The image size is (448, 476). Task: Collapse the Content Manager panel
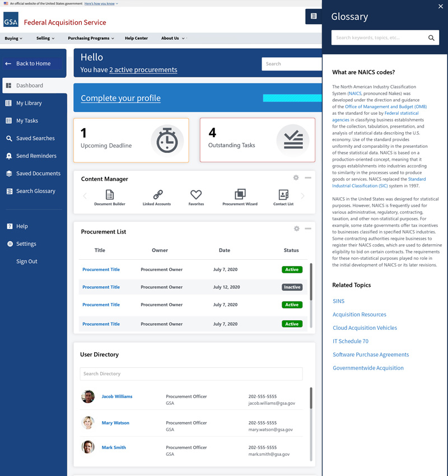(x=308, y=178)
